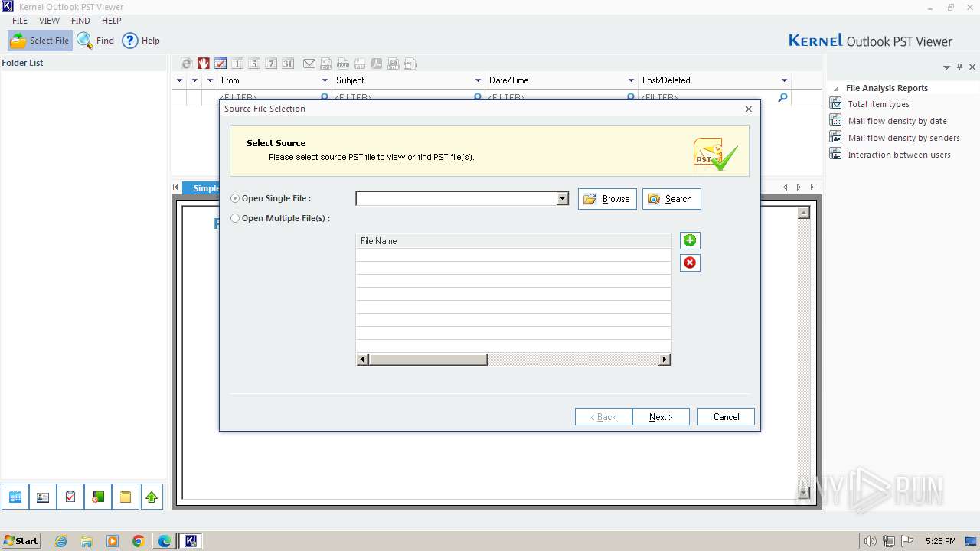Click the volume icon in system tray
The height and width of the screenshot is (551, 980).
click(x=871, y=541)
